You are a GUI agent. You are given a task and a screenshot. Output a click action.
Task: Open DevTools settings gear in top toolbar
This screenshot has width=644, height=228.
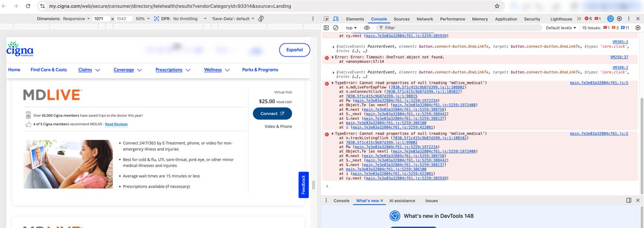pos(619,19)
